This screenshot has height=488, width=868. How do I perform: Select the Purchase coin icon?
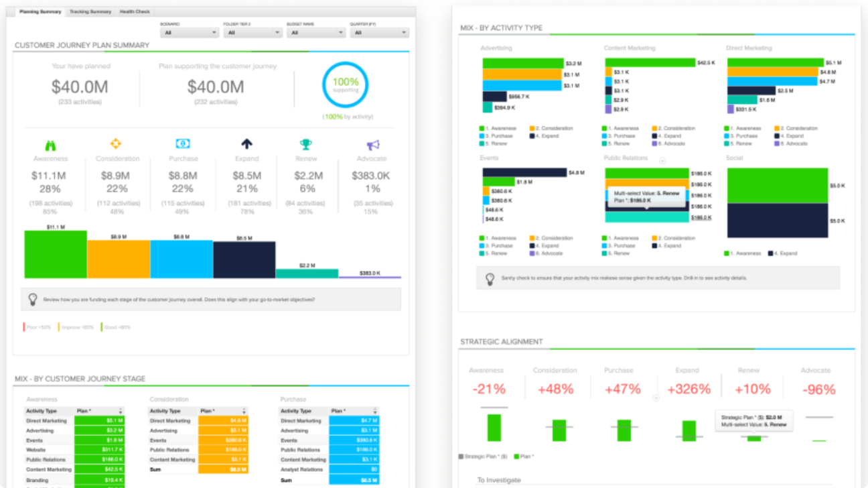(x=183, y=143)
